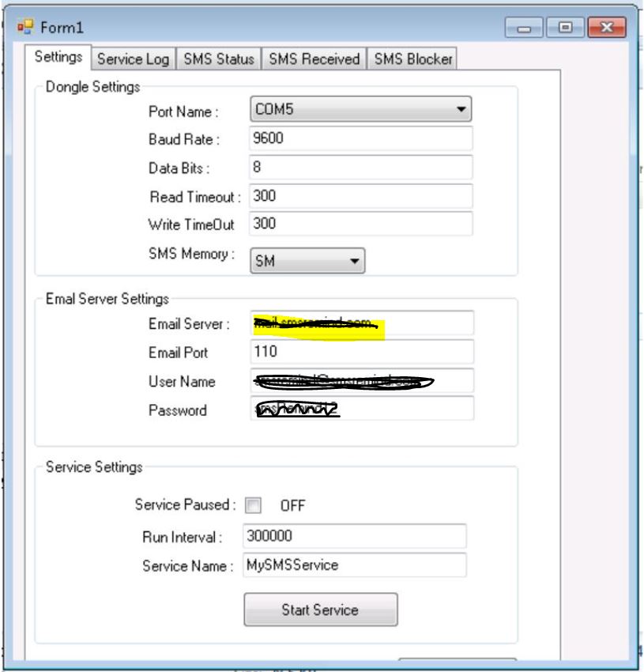Image resolution: width=644 pixels, height=672 pixels.
Task: Select the Write TimeOut field
Action: [x=360, y=224]
